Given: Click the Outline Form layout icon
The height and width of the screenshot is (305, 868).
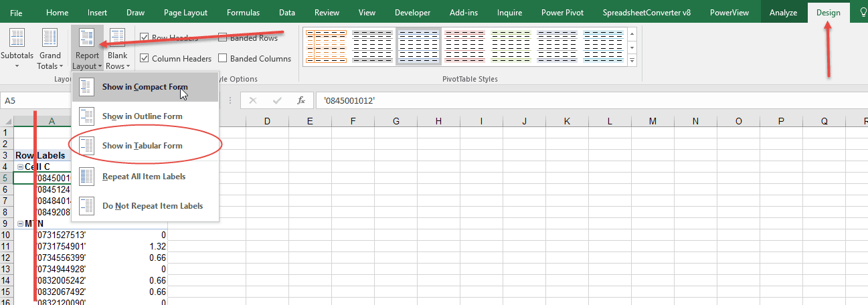Looking at the screenshot, I should (x=87, y=116).
